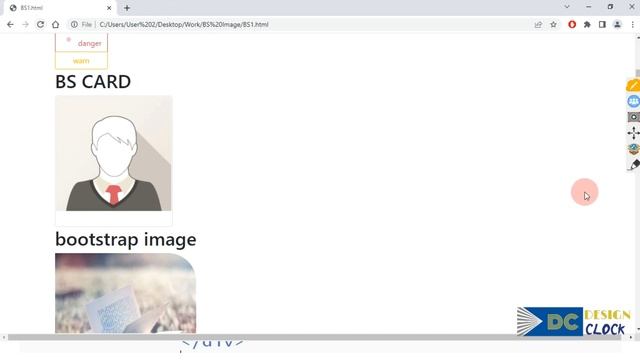
Task: Go back to previous page
Action: (10, 24)
